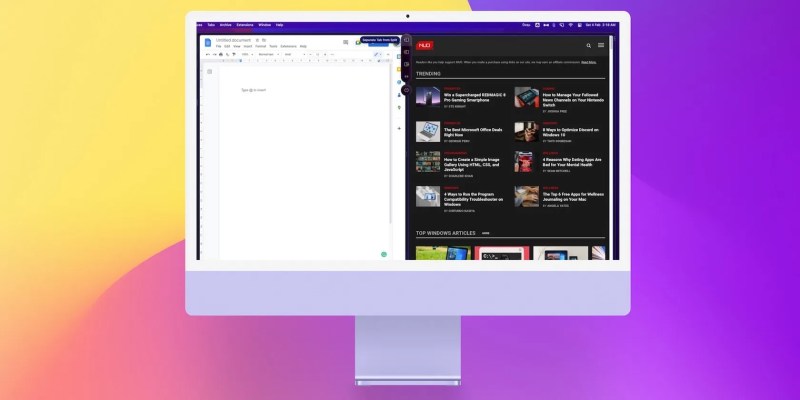Click the REDMAGIC phone article thumbnail
Screen dimensions: 800x400
coord(428,97)
